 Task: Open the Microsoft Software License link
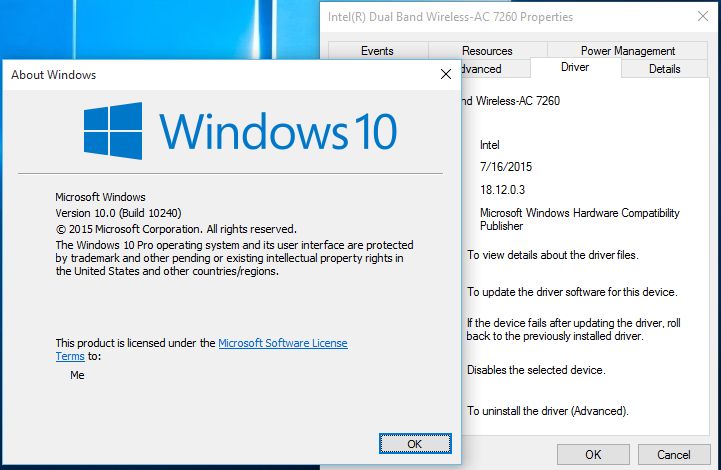[283, 343]
